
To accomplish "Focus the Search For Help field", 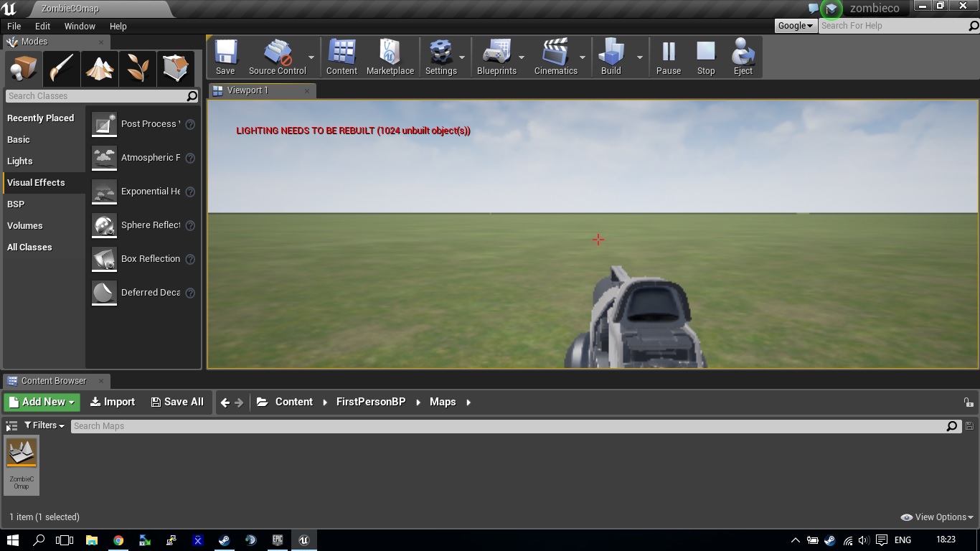I will (898, 26).
